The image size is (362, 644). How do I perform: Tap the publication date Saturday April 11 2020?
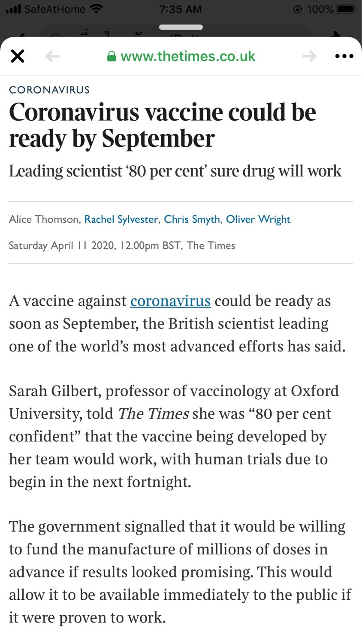[61, 246]
